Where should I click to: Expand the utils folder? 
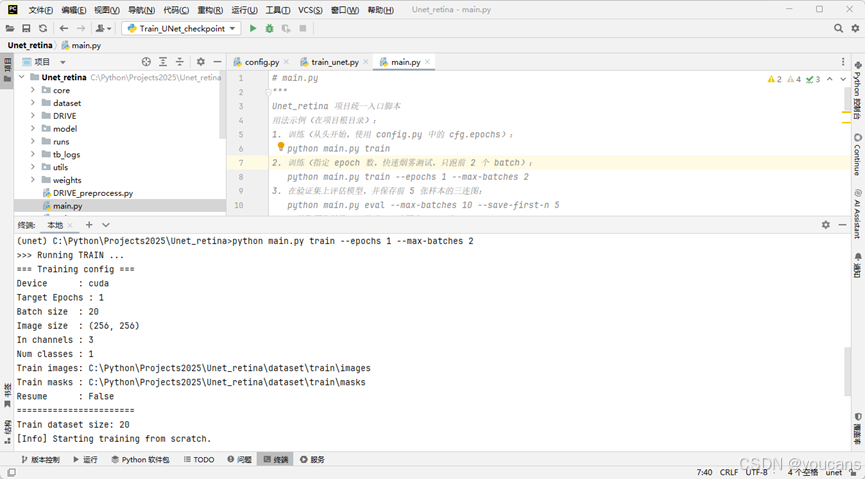(33, 167)
